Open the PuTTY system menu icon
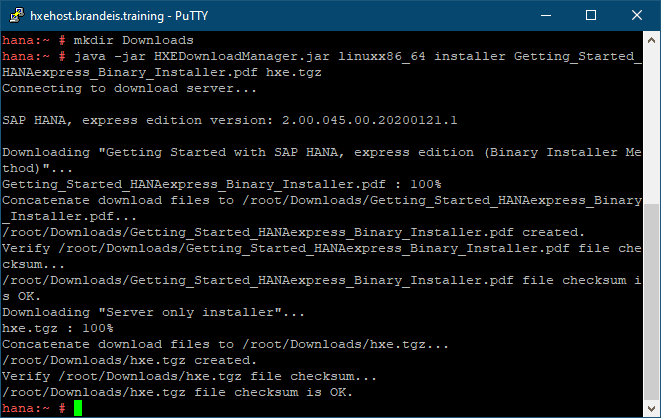Viewport: 661px width, 418px height. pyautogui.click(x=17, y=15)
